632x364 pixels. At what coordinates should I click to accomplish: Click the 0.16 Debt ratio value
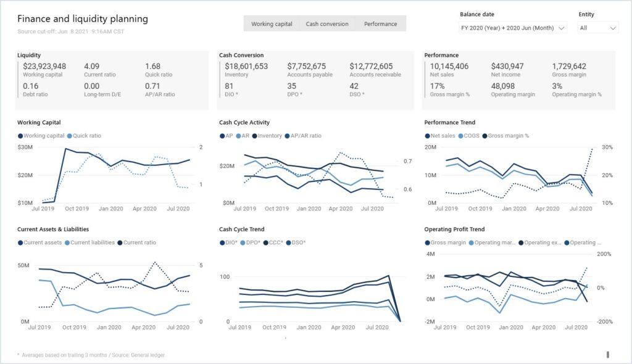coord(31,86)
